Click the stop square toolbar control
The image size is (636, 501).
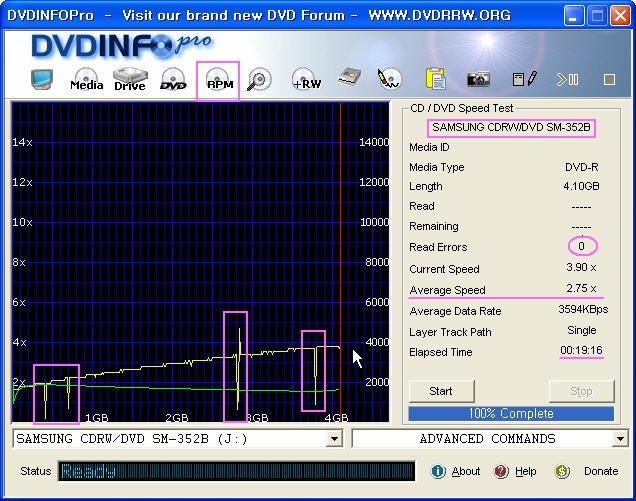pyautogui.click(x=609, y=80)
